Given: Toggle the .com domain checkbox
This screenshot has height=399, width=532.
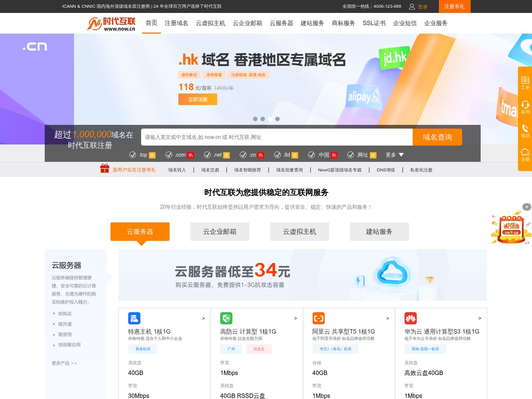Looking at the screenshot, I should pyautogui.click(x=169, y=155).
